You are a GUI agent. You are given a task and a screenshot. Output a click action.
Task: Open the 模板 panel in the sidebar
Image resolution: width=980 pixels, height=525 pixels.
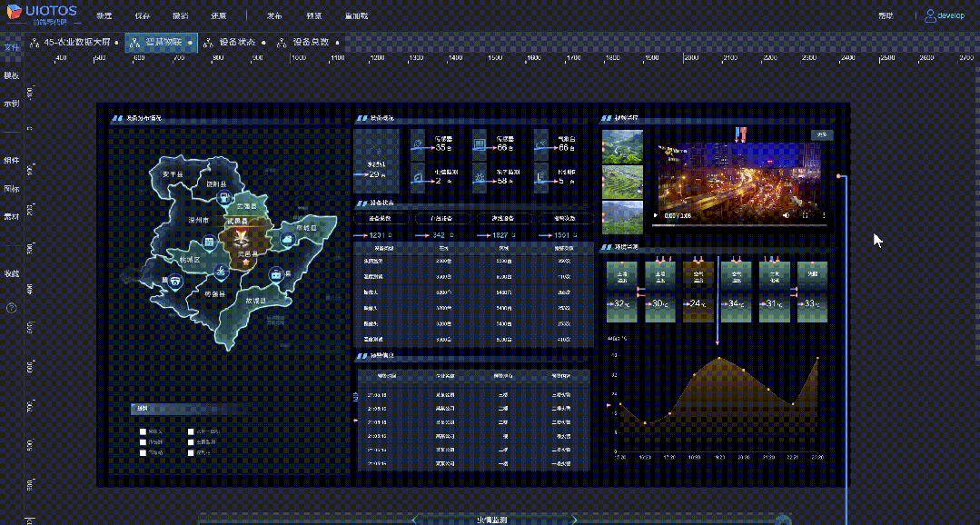click(x=11, y=75)
